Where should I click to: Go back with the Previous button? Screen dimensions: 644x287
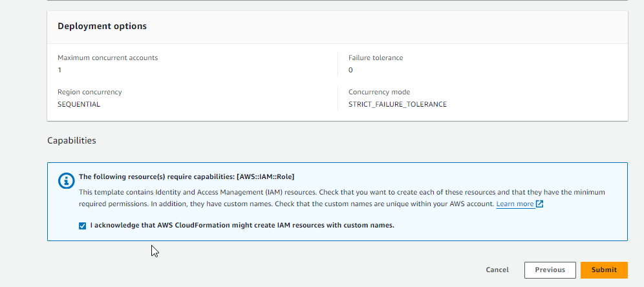point(550,270)
